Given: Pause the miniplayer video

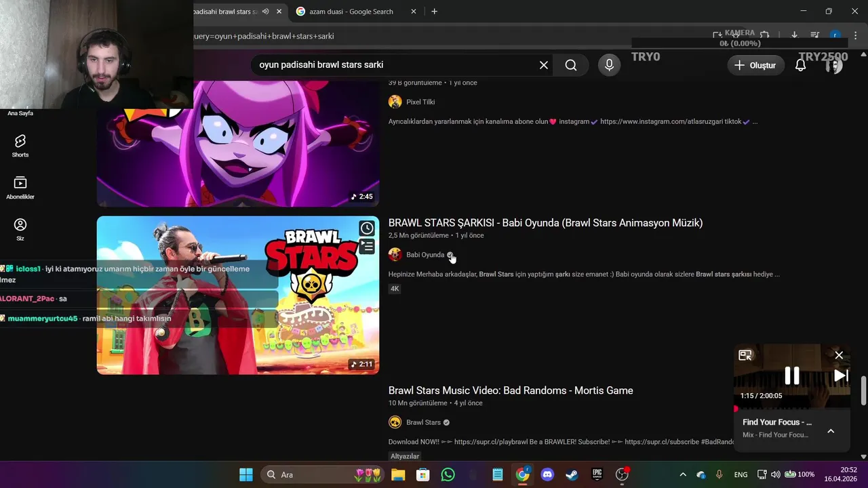Looking at the screenshot, I should click(x=791, y=375).
